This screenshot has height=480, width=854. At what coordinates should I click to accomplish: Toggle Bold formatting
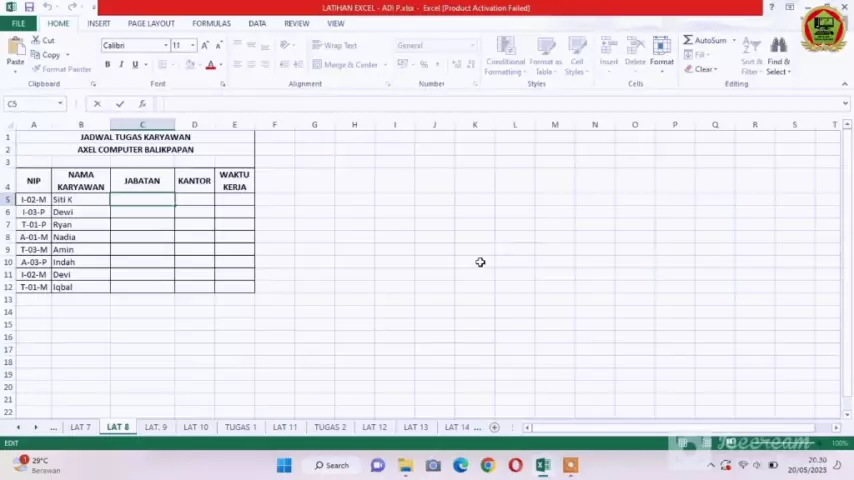pyautogui.click(x=108, y=65)
